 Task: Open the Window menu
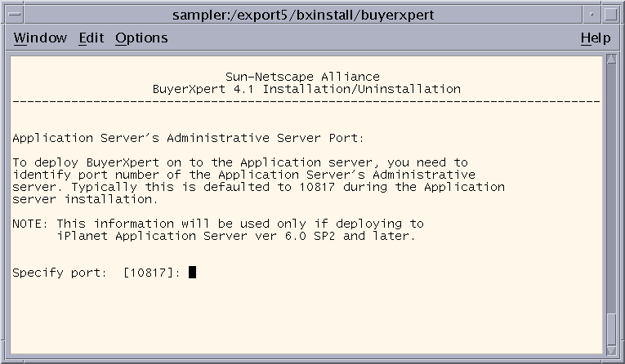pos(40,38)
